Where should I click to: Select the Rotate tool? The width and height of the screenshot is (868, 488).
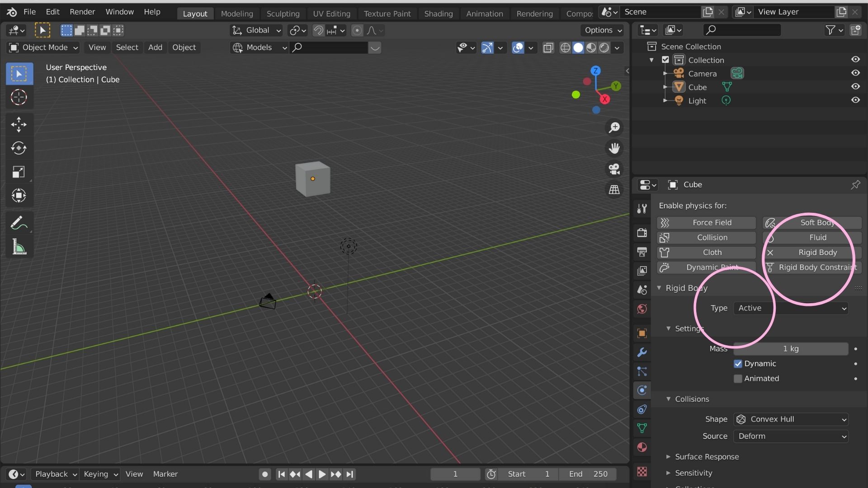point(19,148)
